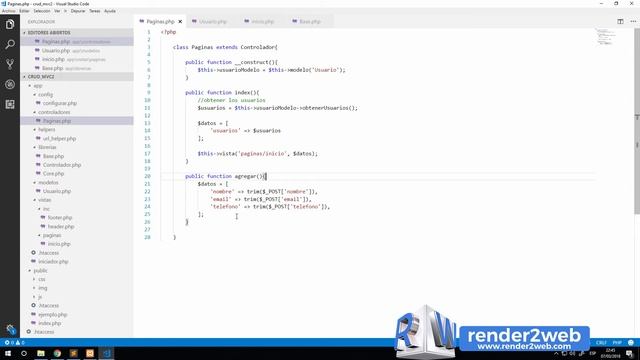Change the PHP language mode

tap(617, 342)
